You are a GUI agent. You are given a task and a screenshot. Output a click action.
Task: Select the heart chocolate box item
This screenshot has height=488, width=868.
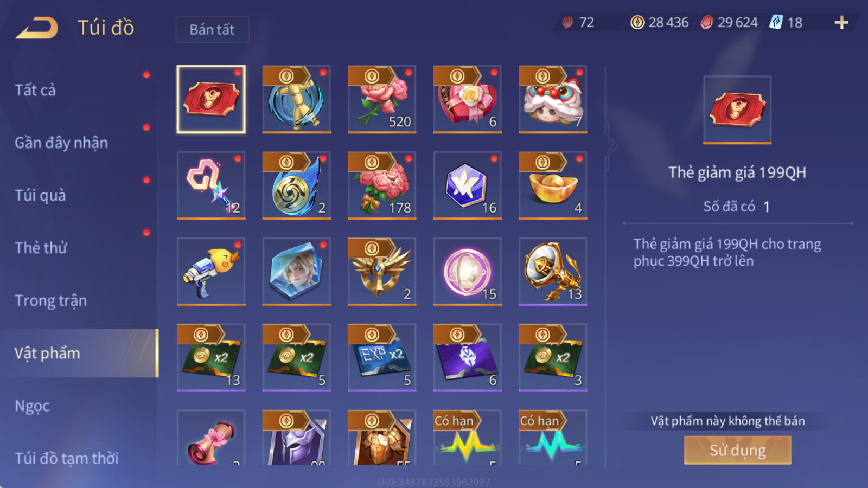(467, 99)
